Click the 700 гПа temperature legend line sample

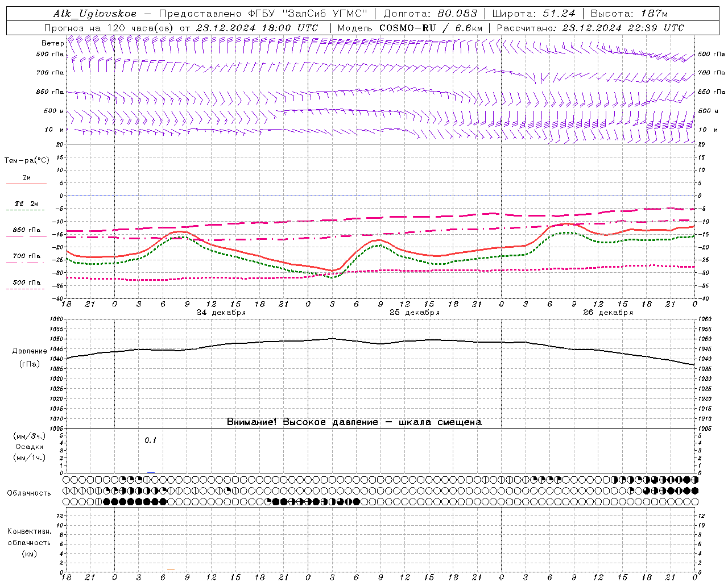[x=26, y=263]
